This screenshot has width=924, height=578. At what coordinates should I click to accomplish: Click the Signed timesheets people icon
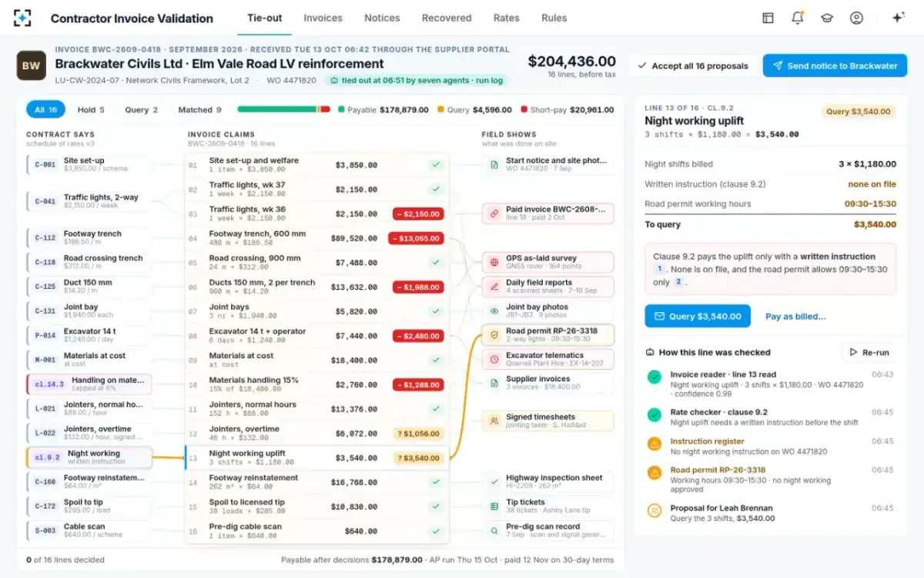click(494, 421)
